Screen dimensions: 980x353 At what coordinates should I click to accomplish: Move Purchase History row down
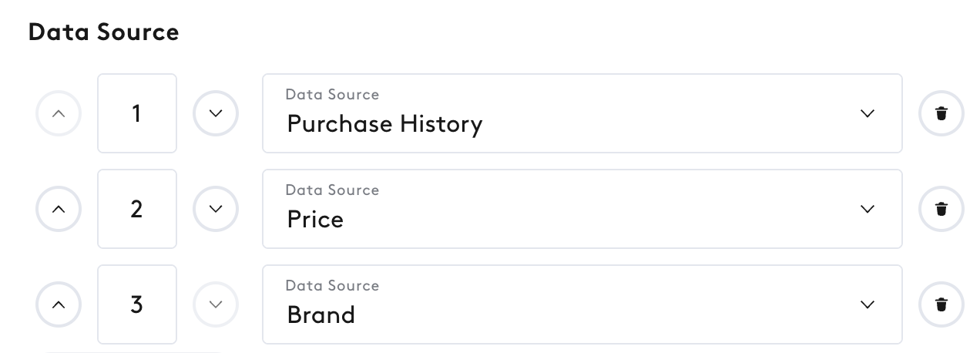pos(216,113)
